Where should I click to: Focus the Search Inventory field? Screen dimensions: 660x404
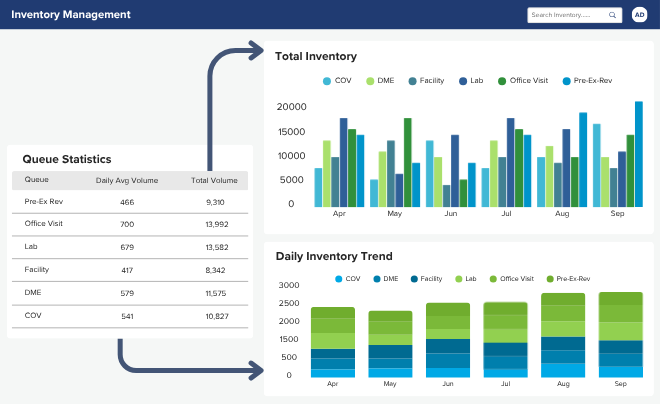click(x=575, y=15)
